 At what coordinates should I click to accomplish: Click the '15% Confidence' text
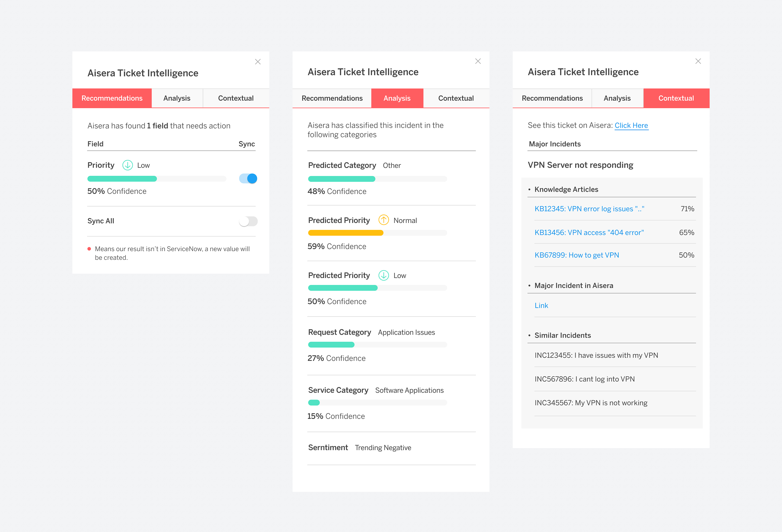click(336, 416)
